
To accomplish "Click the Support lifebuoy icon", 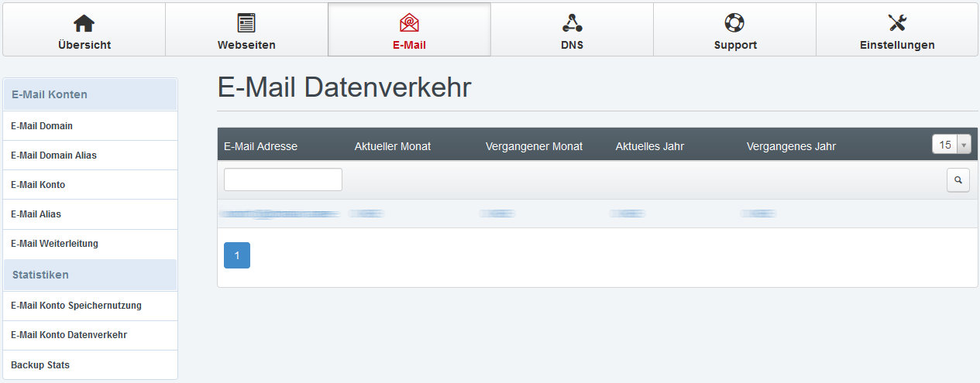I will coord(734,23).
